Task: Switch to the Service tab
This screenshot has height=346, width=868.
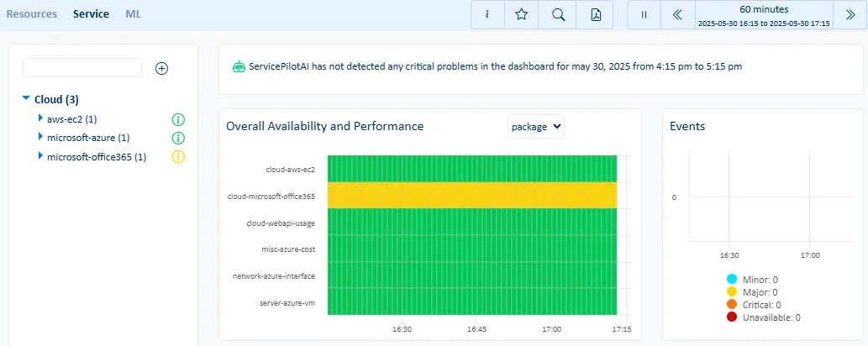Action: click(x=91, y=13)
